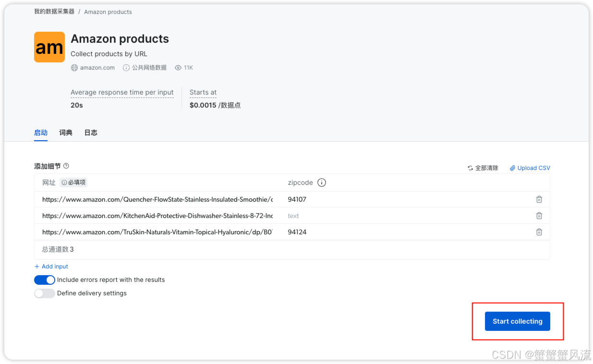Click the orange Amazon products logo
This screenshot has width=593, height=364.
[x=49, y=47]
